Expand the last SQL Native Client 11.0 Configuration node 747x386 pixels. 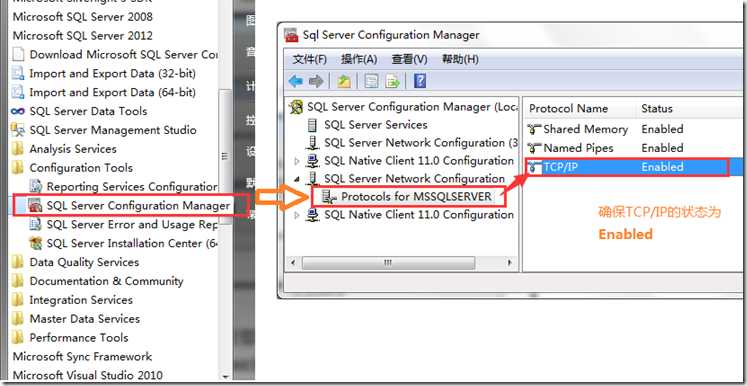[x=297, y=215]
